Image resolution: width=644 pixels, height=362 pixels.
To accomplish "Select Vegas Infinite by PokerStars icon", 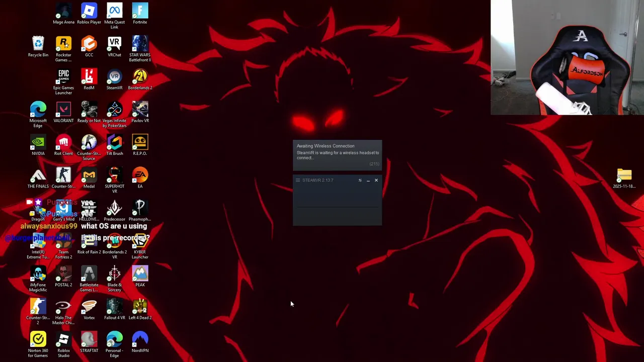I will (x=114, y=115).
